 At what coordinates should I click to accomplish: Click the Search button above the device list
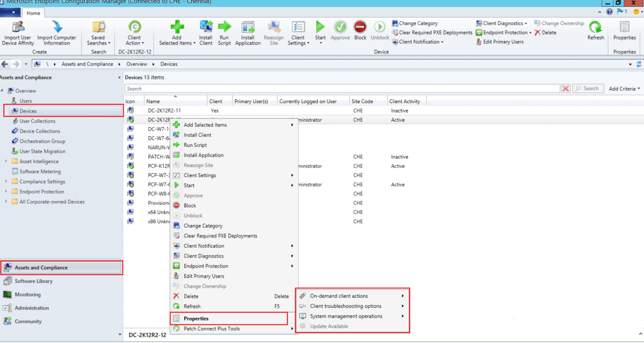point(588,88)
